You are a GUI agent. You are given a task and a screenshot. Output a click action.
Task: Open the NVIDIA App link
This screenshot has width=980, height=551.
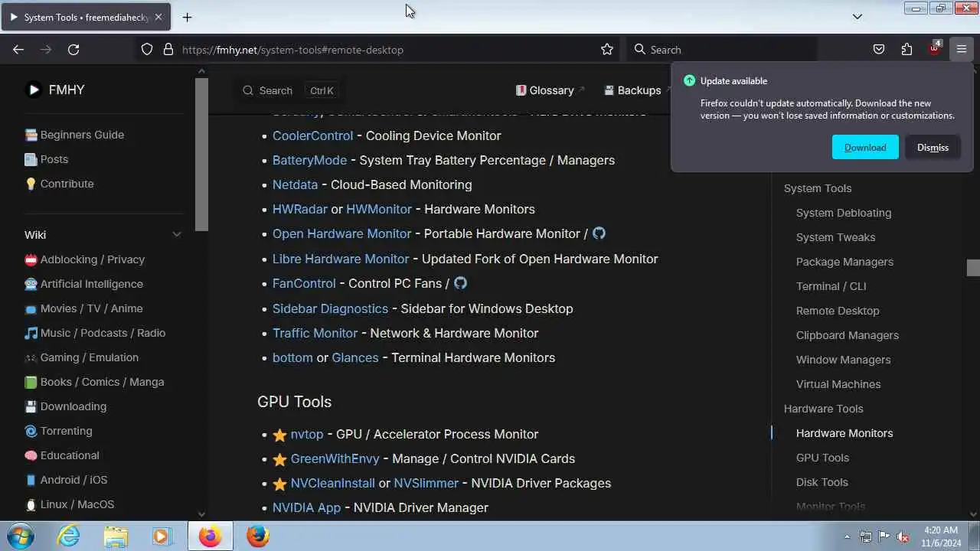point(306,507)
